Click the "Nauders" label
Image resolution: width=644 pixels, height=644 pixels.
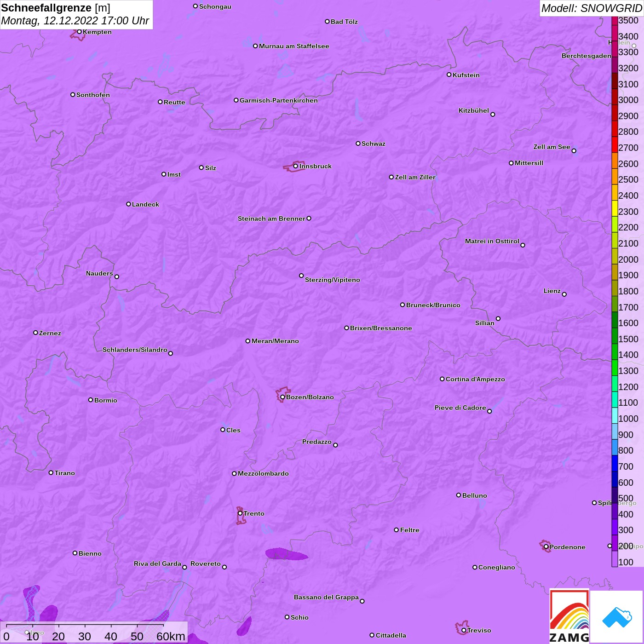point(99,273)
